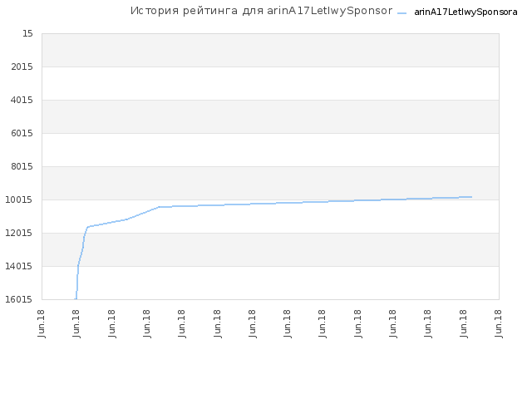Click the line's start at chart bottom

(x=76, y=299)
